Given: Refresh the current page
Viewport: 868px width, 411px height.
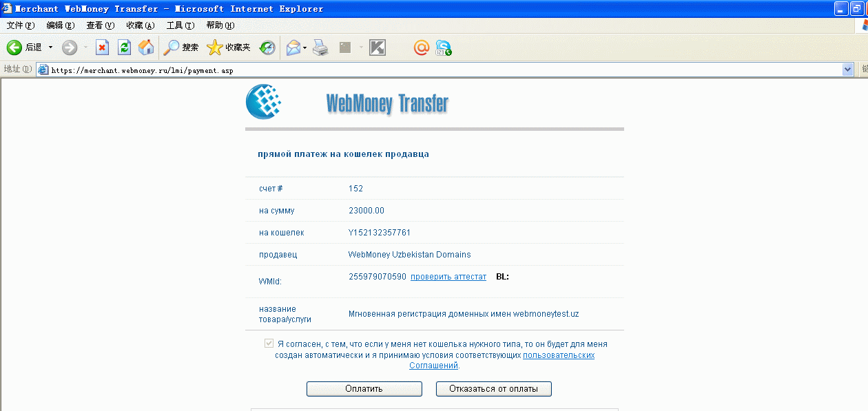Looking at the screenshot, I should (x=124, y=48).
